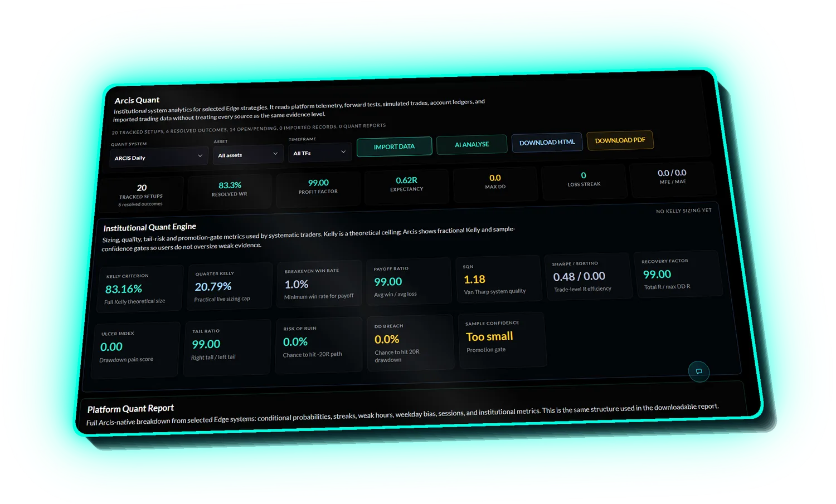Click the Payoff Ratio 99.00 value
The image size is (836, 504).
(388, 282)
